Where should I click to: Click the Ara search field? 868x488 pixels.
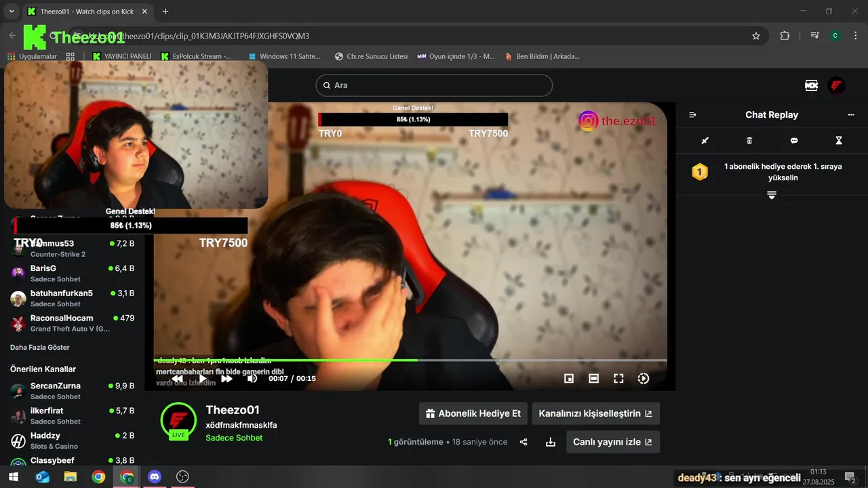(x=434, y=85)
